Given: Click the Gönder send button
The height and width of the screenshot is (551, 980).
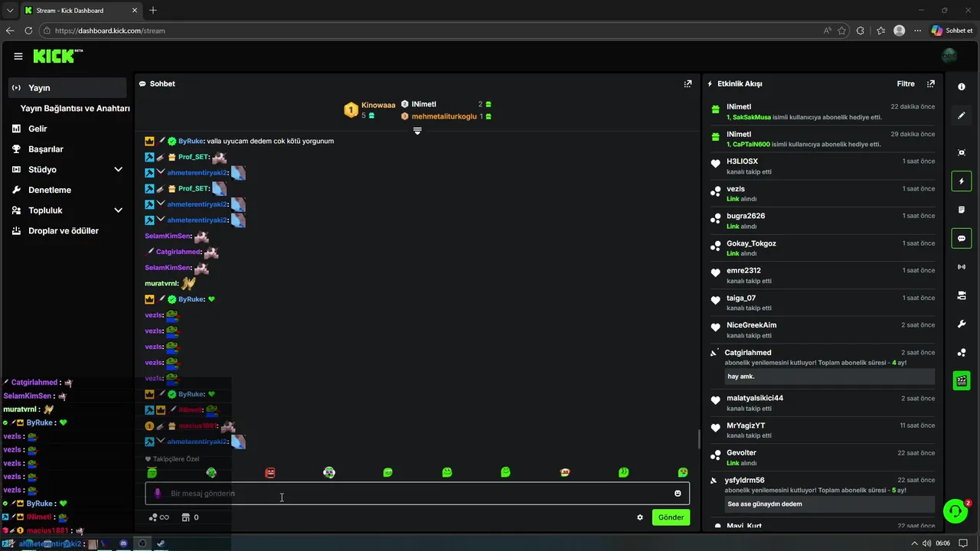Looking at the screenshot, I should pyautogui.click(x=671, y=517).
